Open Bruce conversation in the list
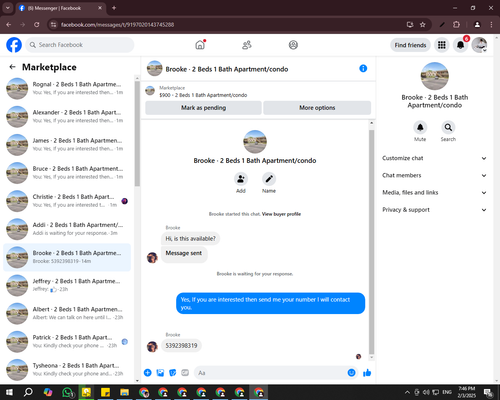 pos(67,173)
